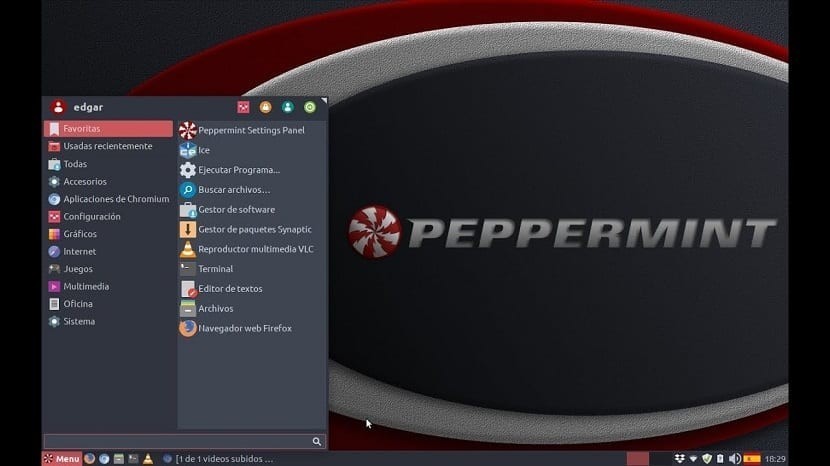Screen dimensions: 830x466
Task: Click the Spanish keyboard layout flag
Action: pyautogui.click(x=752, y=459)
